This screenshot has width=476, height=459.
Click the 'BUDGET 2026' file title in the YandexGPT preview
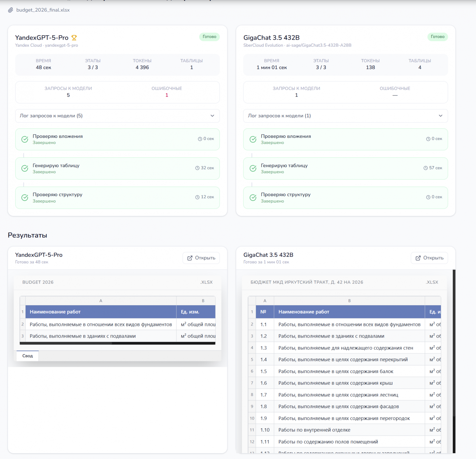point(38,282)
